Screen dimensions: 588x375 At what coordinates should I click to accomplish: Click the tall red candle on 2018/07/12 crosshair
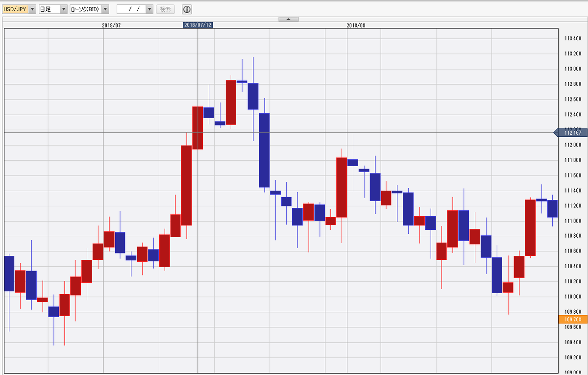[197, 127]
